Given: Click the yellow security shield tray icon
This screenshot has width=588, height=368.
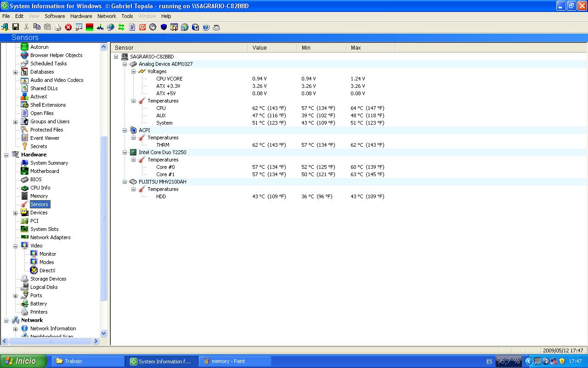Looking at the screenshot, I should tap(562, 361).
